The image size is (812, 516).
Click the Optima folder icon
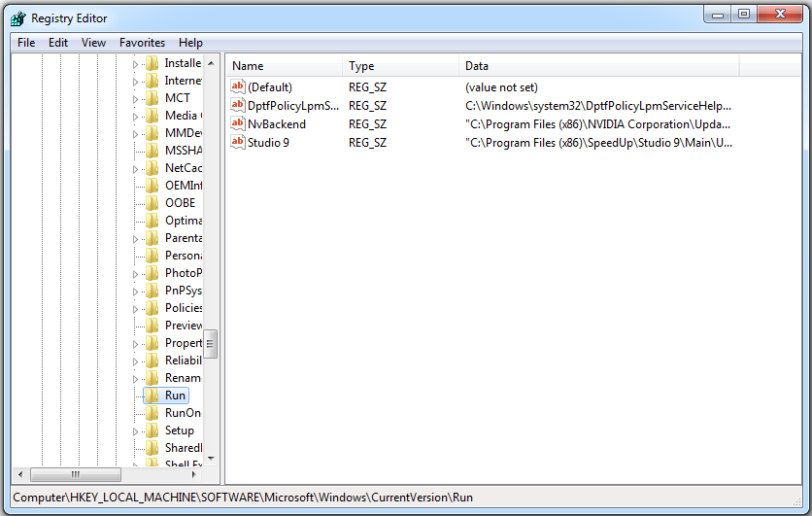(x=152, y=221)
